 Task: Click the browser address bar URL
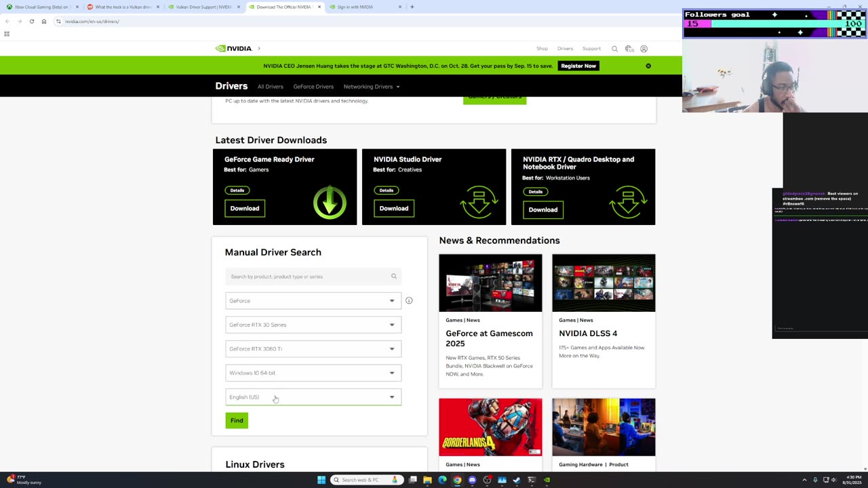[92, 21]
